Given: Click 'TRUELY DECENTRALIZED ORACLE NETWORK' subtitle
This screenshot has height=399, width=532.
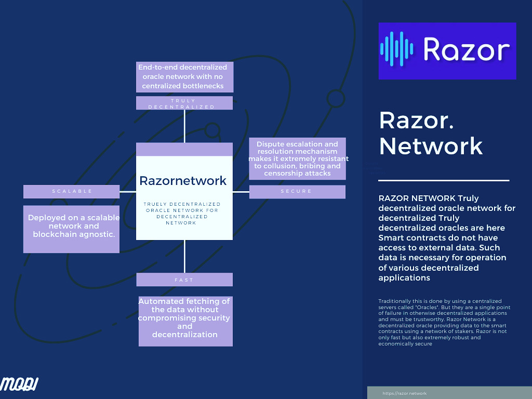Looking at the screenshot, I should (x=182, y=214).
